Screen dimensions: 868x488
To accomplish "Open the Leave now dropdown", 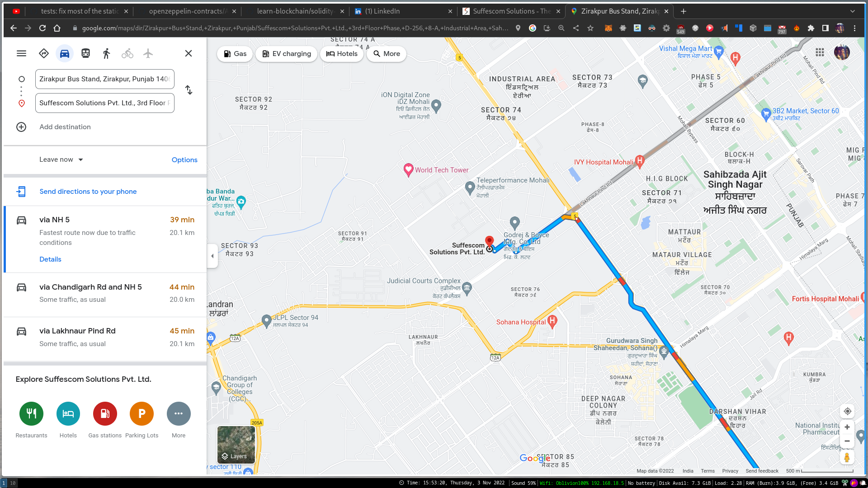I will (x=61, y=160).
